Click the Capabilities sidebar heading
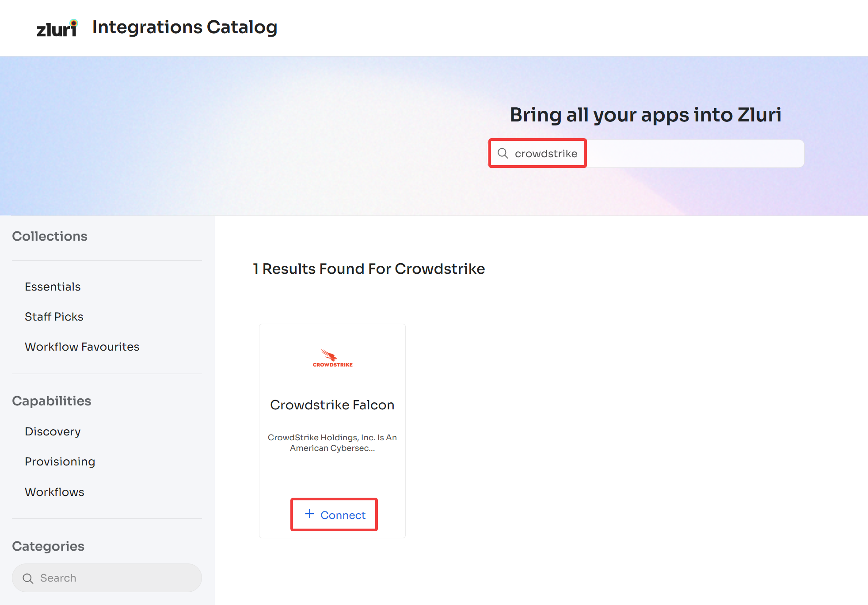 [x=51, y=401]
